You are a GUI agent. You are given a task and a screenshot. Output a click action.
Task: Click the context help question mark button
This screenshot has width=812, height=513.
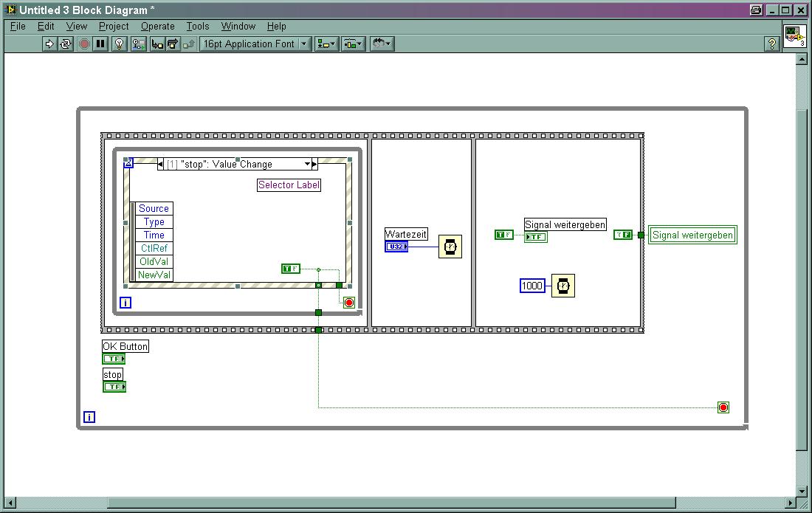click(771, 44)
